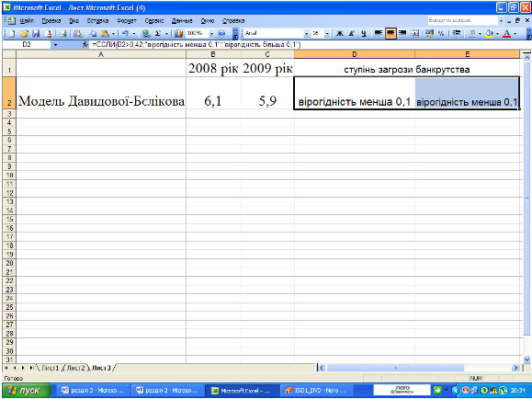Toggle Bold formatting (Ж)
Image resolution: width=532 pixels, height=399 pixels.
coord(339,33)
